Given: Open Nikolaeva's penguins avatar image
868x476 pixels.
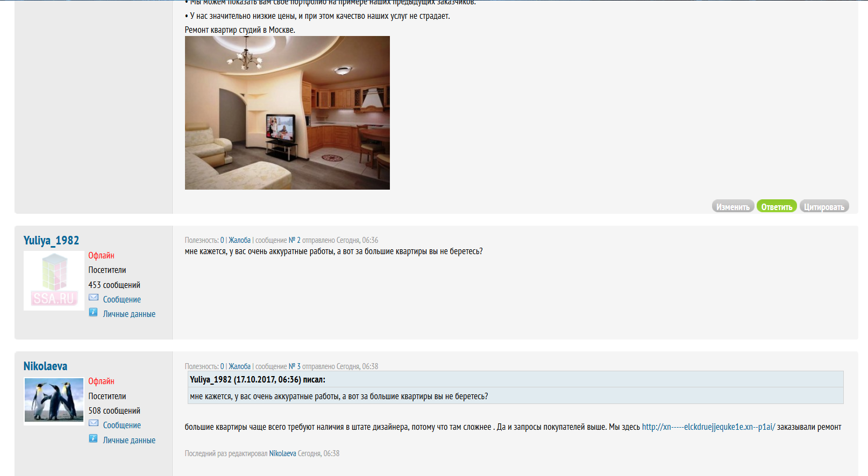Looking at the screenshot, I should click(54, 401).
